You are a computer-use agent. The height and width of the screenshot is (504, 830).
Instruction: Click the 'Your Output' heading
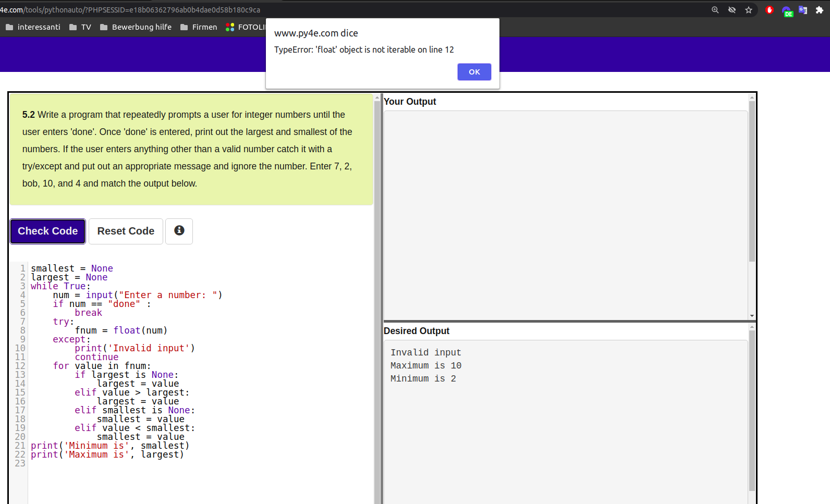410,102
